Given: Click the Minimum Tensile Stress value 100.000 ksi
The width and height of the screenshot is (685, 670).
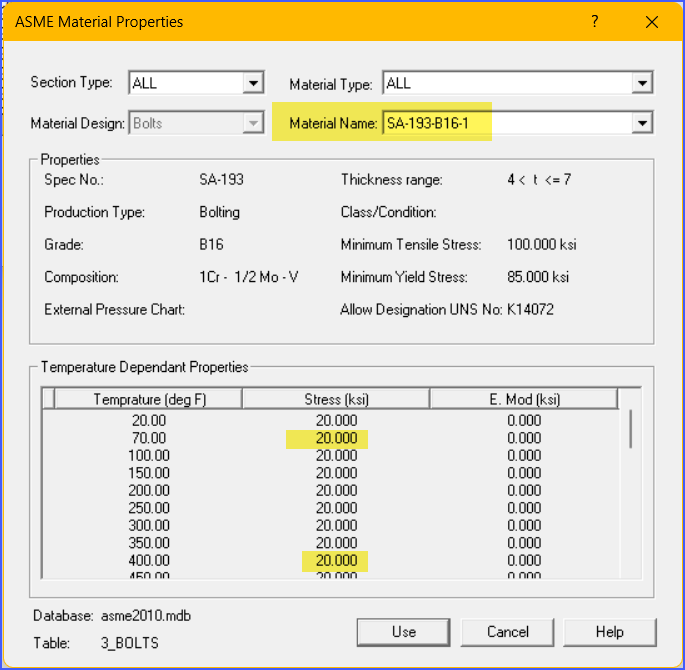Looking at the screenshot, I should (541, 244).
